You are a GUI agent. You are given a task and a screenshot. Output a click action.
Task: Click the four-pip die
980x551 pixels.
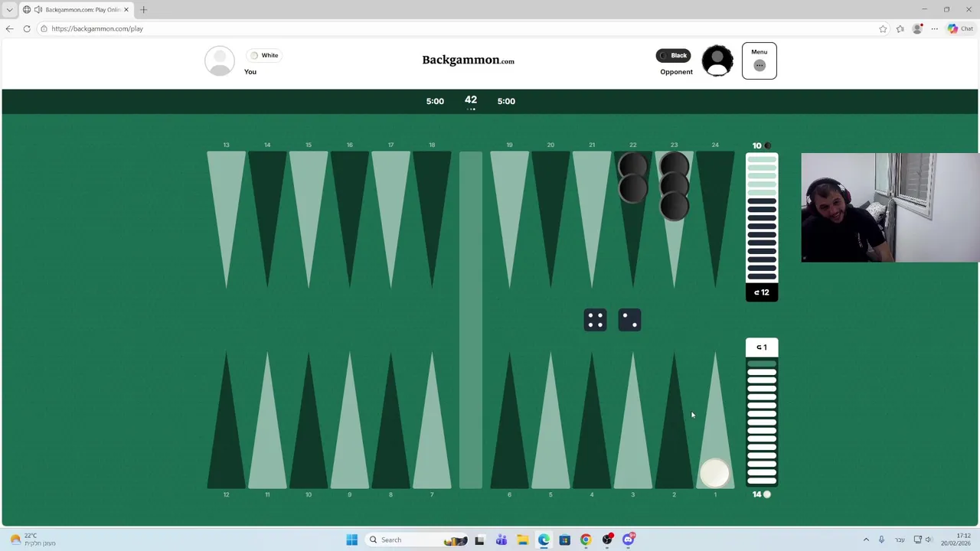(595, 320)
